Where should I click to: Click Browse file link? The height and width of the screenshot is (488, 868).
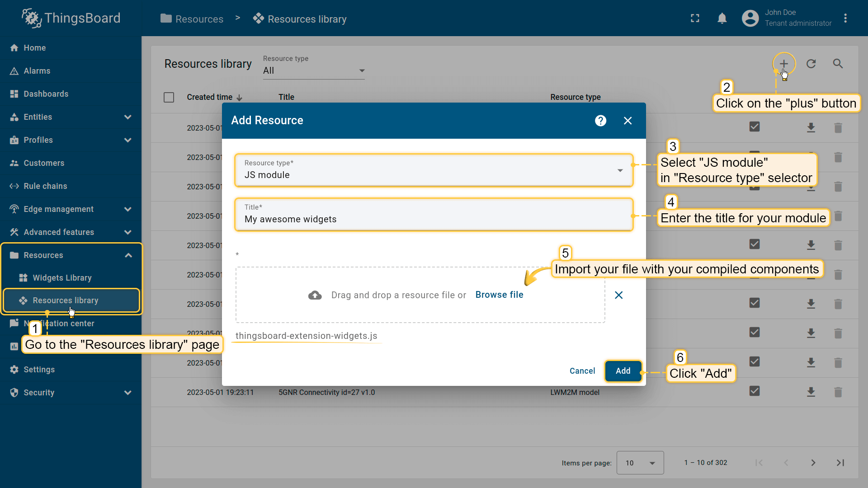click(499, 295)
